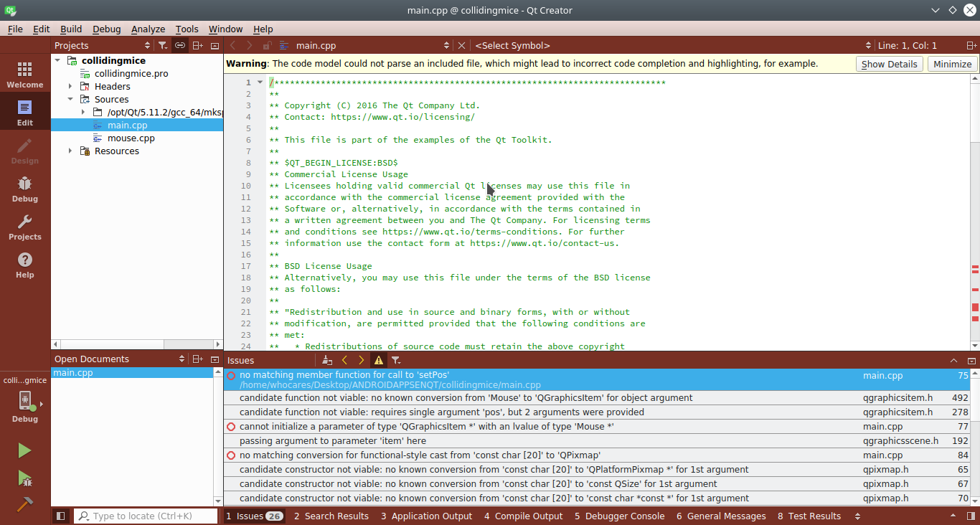The width and height of the screenshot is (980, 525).
Task: Go to next issue
Action: 361,360
